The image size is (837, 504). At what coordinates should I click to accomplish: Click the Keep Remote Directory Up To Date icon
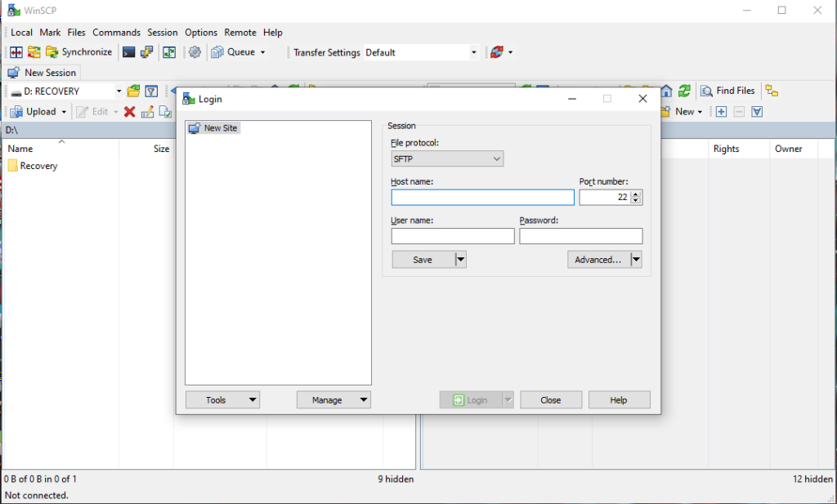point(169,52)
